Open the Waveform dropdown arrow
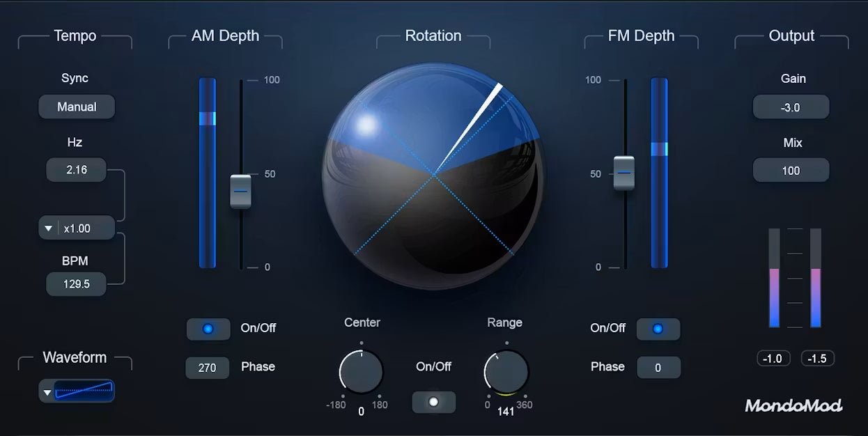 (47, 392)
